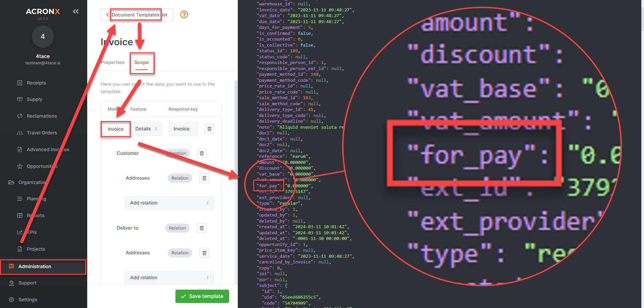Image resolution: width=644 pixels, height=308 pixels.
Task: Click the Invoice model button
Action: coord(116,129)
